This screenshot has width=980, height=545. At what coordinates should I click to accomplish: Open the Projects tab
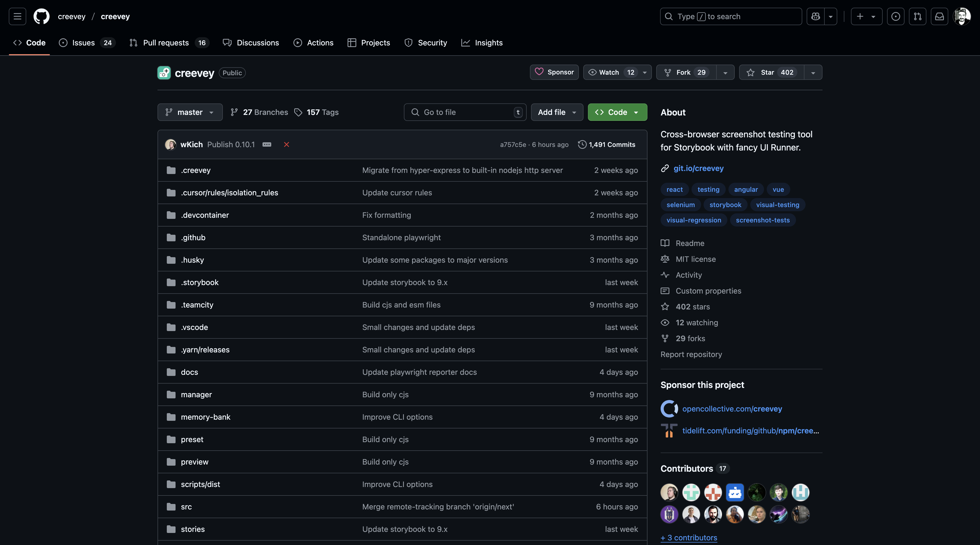tap(369, 43)
